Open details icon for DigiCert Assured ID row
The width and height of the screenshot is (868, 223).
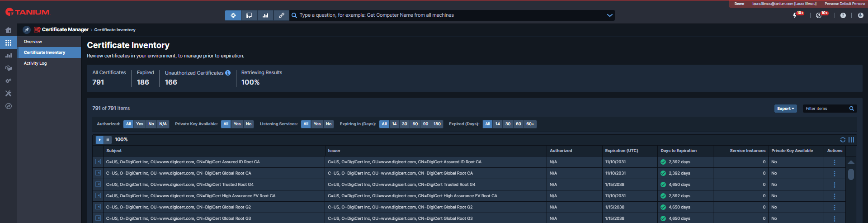(98, 161)
